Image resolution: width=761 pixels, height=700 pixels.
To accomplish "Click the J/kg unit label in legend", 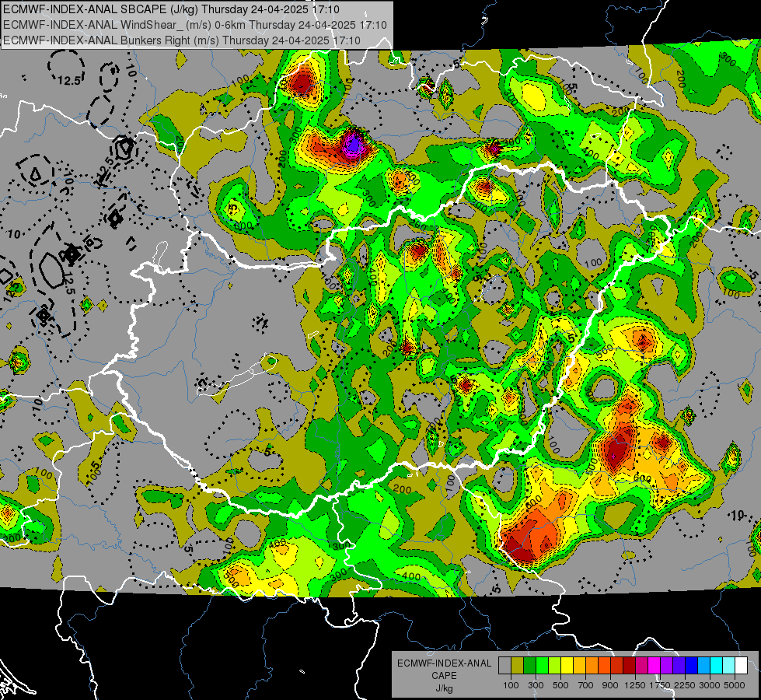I will point(444,688).
